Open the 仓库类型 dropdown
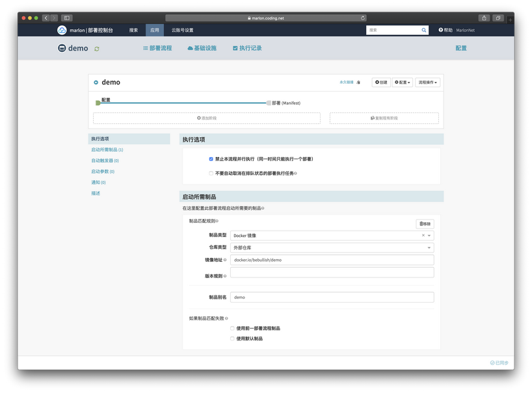The image size is (532, 393). click(332, 247)
